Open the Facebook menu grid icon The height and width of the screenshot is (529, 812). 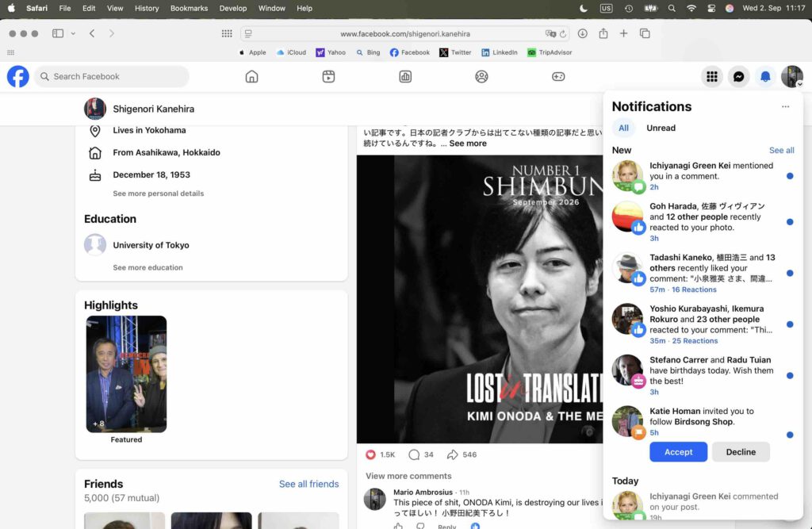[x=712, y=77]
